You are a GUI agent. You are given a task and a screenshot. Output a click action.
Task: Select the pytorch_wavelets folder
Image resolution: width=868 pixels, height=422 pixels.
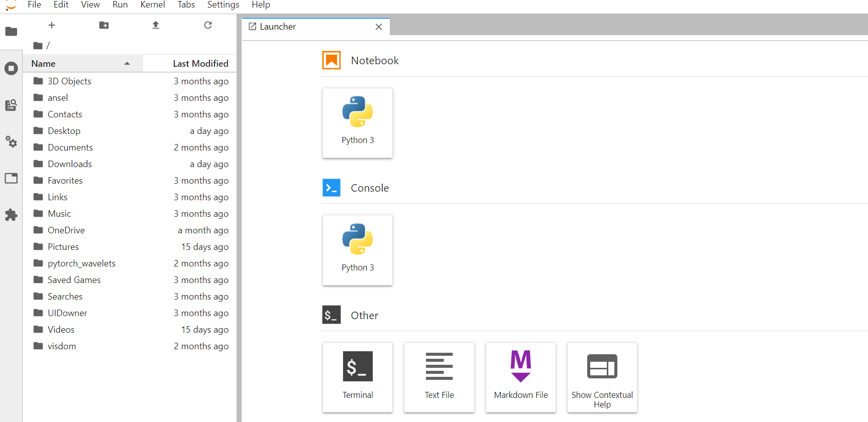coord(130,263)
